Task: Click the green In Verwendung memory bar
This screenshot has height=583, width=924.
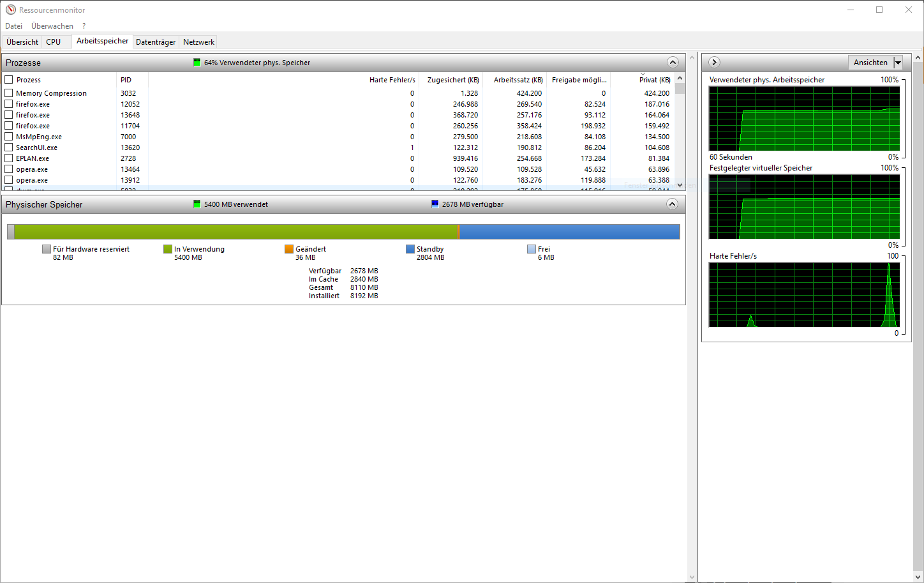Action: tap(235, 231)
